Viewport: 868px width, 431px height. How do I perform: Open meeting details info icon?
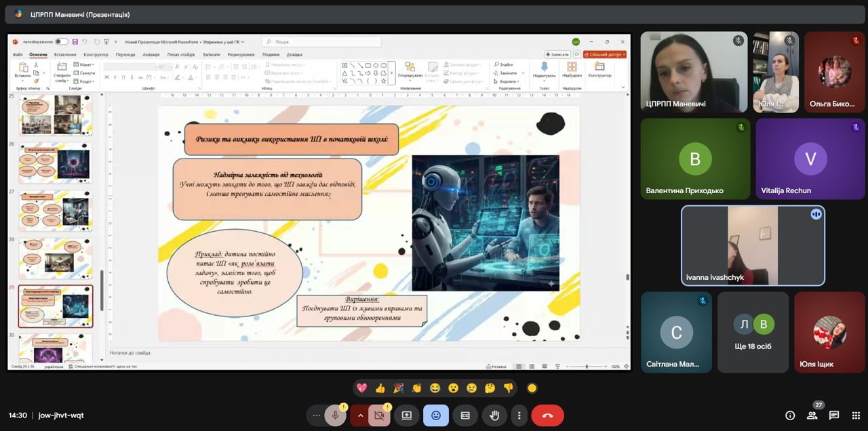[x=790, y=415]
